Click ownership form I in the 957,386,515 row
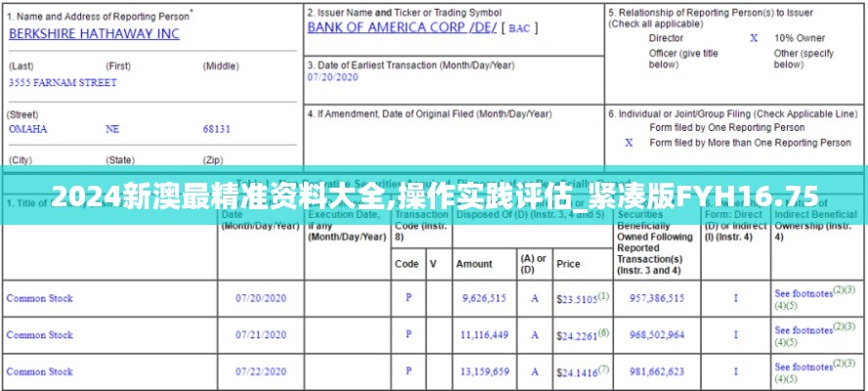 [736, 298]
